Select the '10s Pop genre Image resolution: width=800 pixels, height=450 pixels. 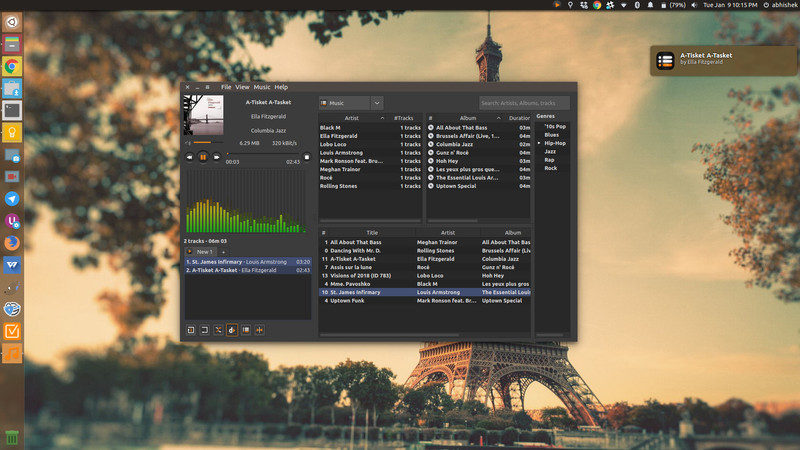click(x=555, y=127)
